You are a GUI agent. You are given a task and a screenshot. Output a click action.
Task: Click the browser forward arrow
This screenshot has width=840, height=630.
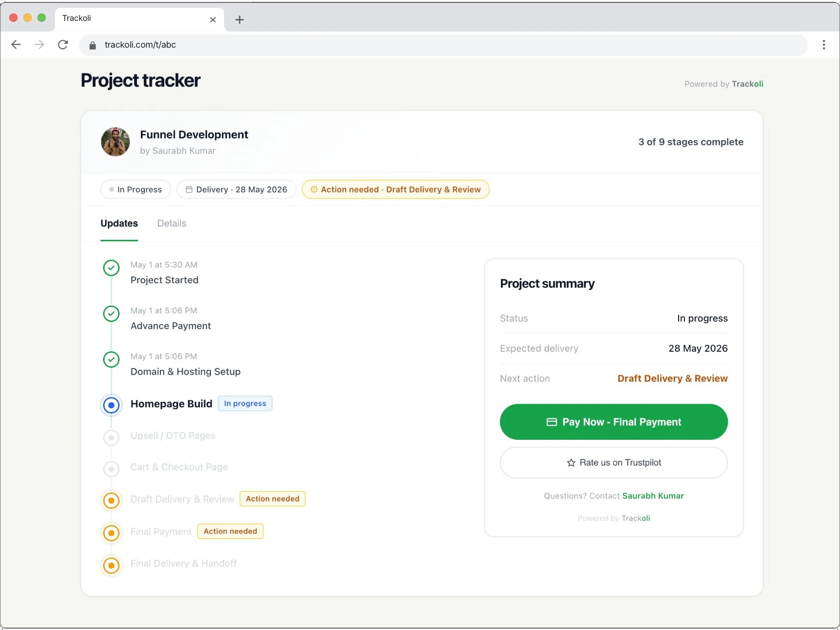point(39,45)
